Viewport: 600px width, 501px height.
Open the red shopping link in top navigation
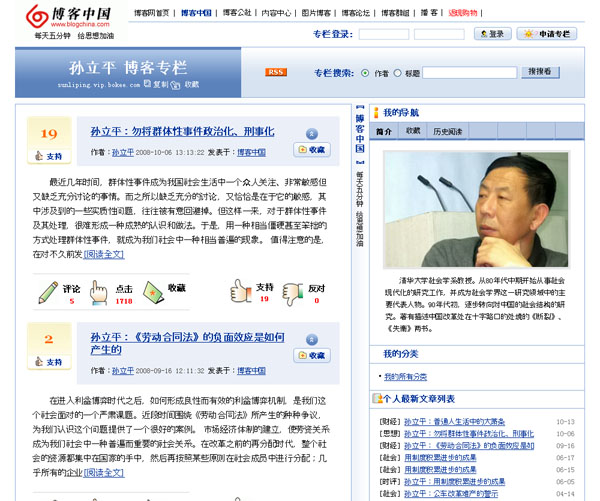point(463,13)
